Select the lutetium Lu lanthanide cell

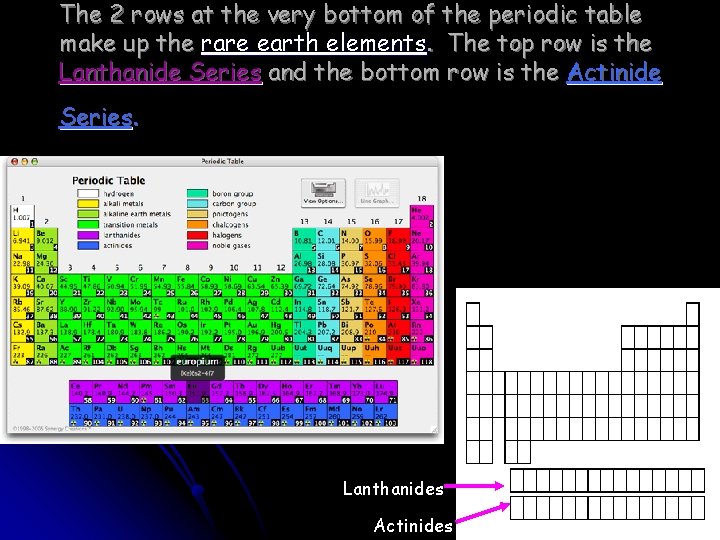tap(386, 392)
